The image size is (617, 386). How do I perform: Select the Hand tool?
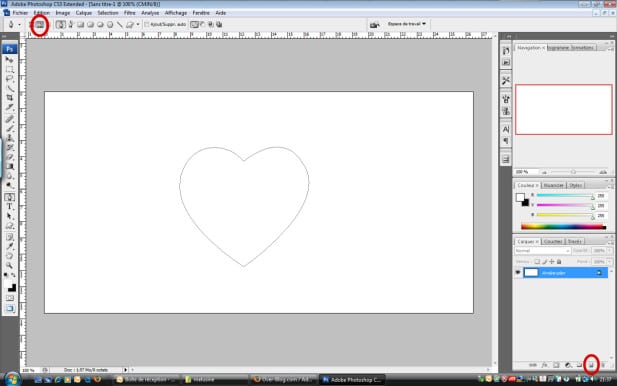[x=9, y=256]
